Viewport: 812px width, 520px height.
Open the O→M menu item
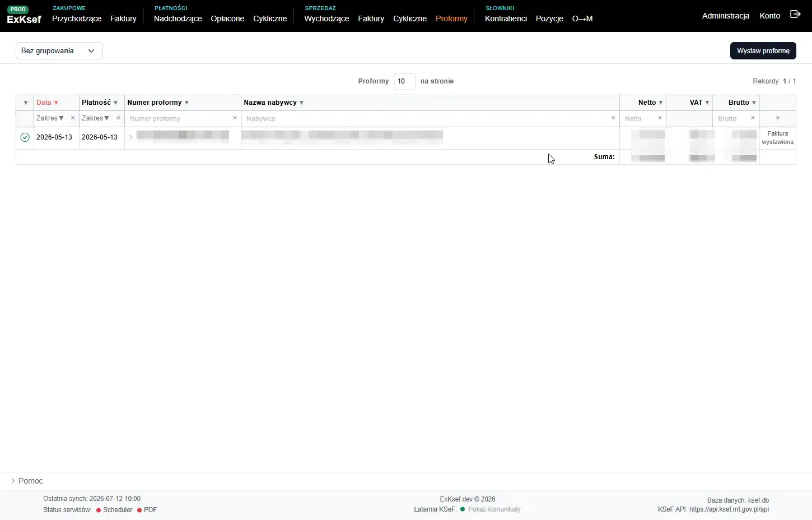pyautogui.click(x=582, y=18)
